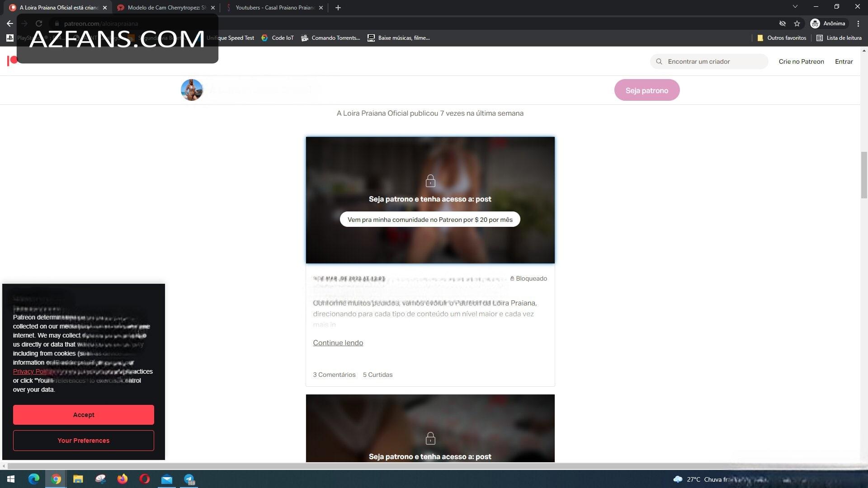
Task: Close the A Loira Praiana tab
Action: (105, 8)
